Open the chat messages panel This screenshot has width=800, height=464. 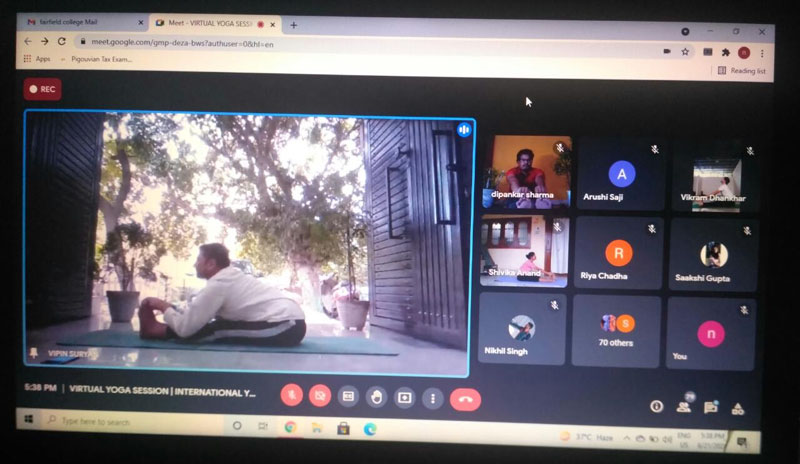pos(711,407)
